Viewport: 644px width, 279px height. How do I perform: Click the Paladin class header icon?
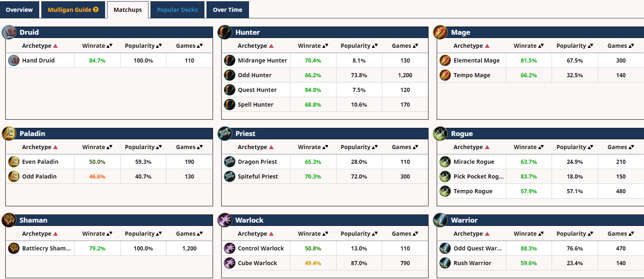pyautogui.click(x=9, y=134)
